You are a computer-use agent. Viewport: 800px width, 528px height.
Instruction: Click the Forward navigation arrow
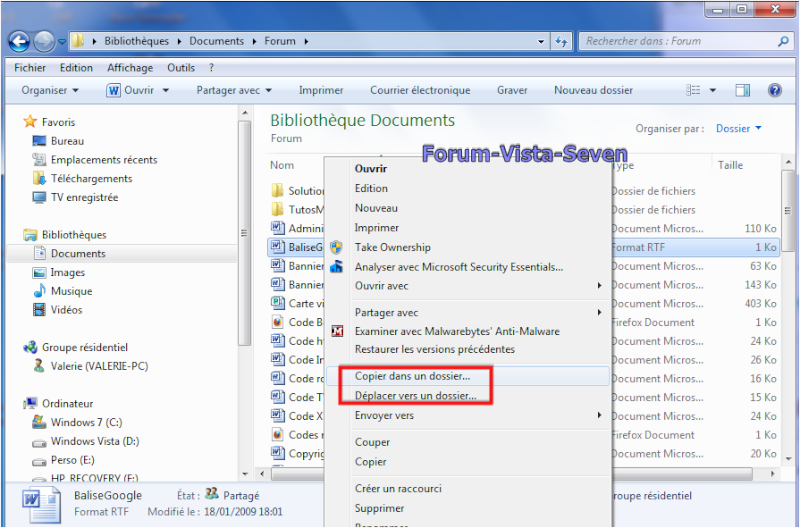tap(44, 41)
